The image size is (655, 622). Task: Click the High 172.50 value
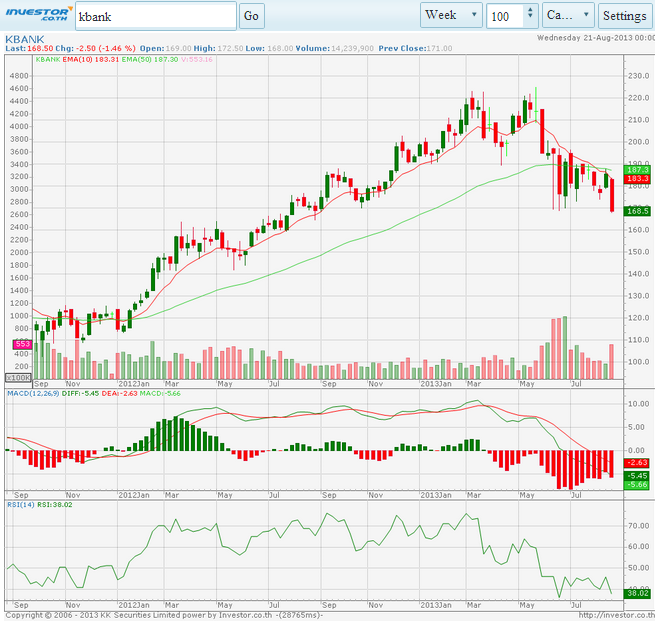tap(230, 48)
